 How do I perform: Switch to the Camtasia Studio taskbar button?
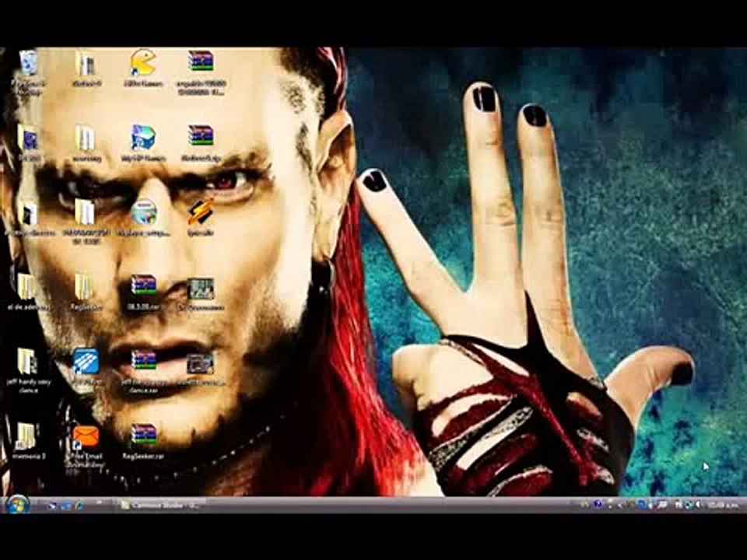coord(163,505)
